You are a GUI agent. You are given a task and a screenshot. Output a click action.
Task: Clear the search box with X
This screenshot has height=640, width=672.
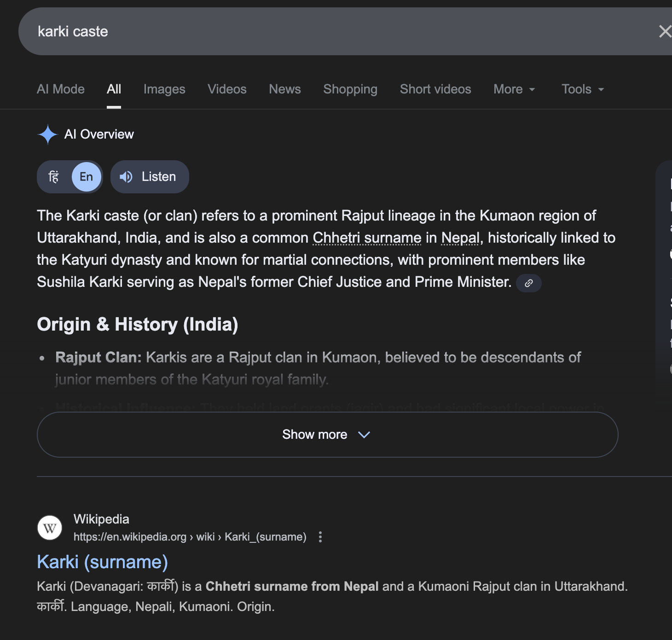pos(664,31)
